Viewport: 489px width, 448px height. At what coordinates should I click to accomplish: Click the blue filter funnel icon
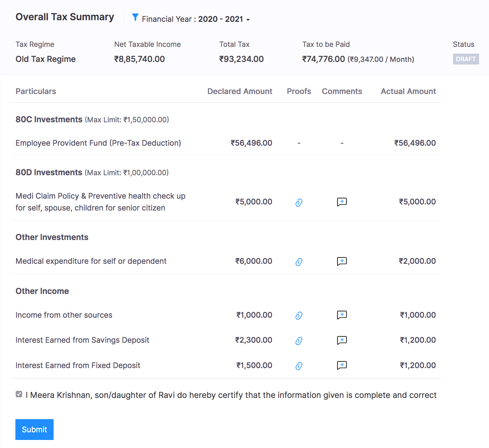135,18
